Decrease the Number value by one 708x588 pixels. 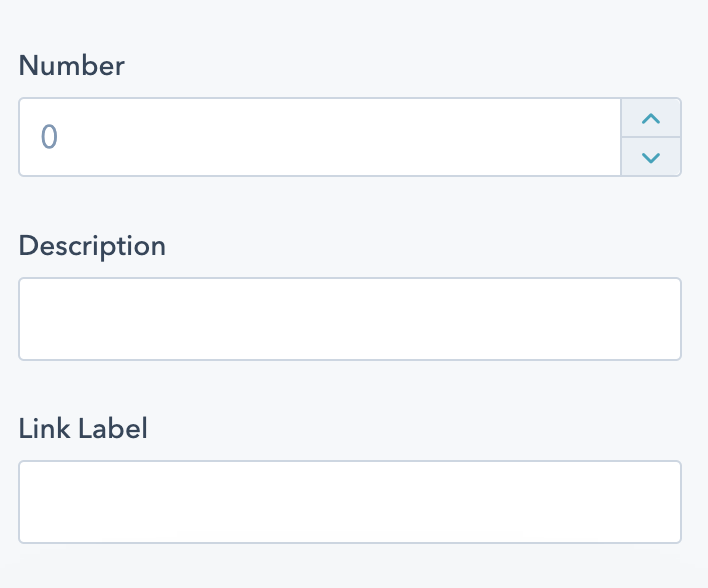651,157
